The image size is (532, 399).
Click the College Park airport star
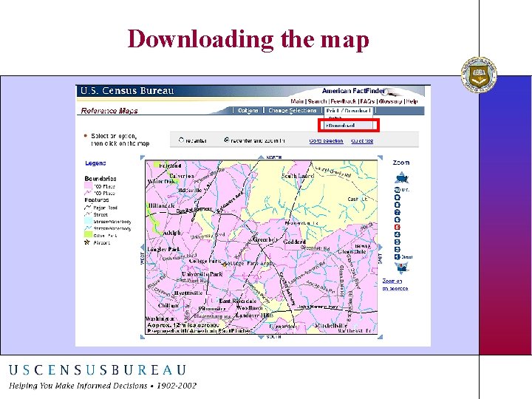coord(225,264)
